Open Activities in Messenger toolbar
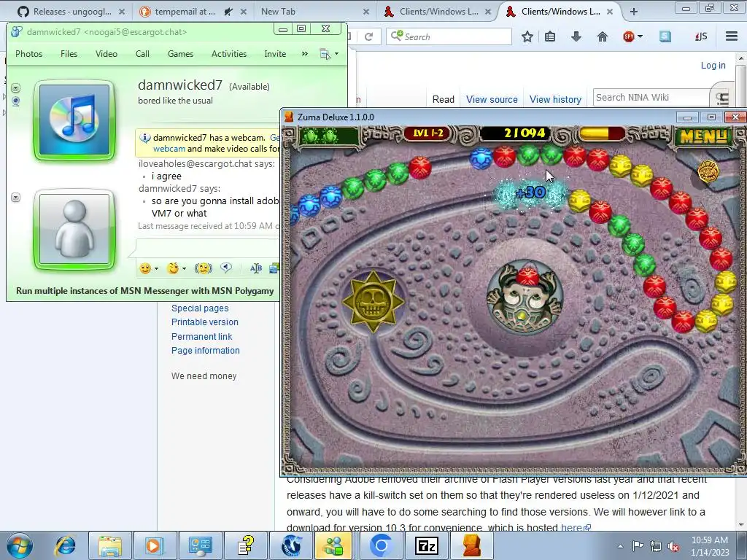747x560 pixels. click(229, 54)
